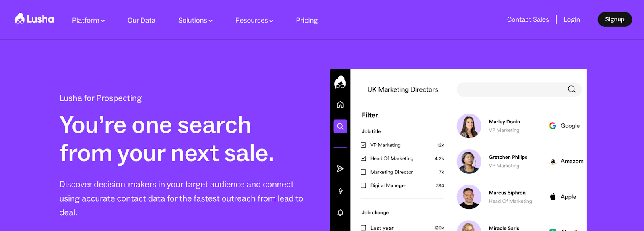The image size is (644, 231).
Task: Follow the Contact Sales link
Action: tap(528, 20)
